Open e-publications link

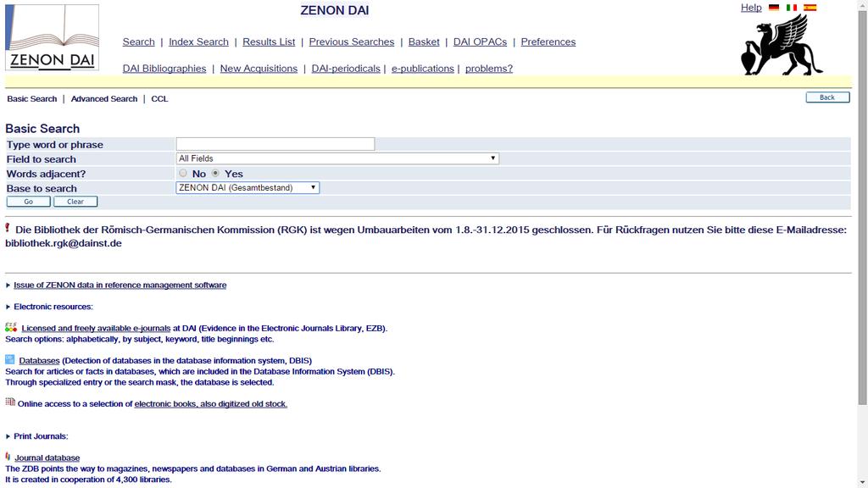click(x=422, y=69)
